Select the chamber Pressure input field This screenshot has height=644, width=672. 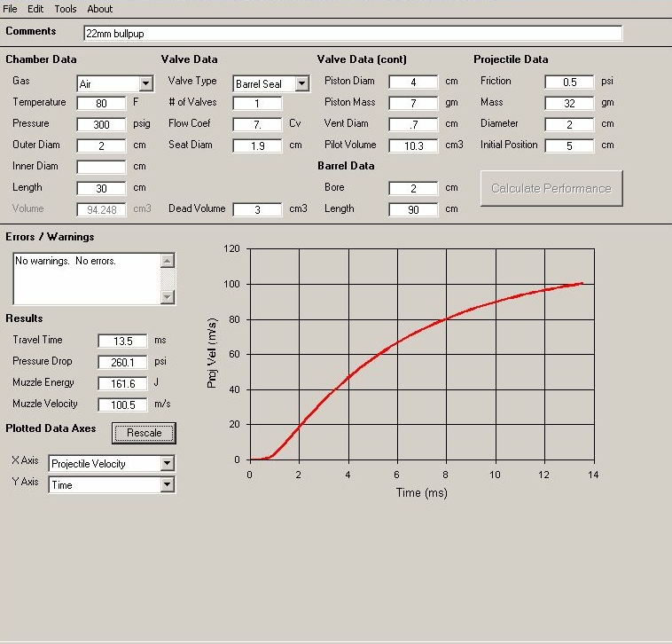101,125
